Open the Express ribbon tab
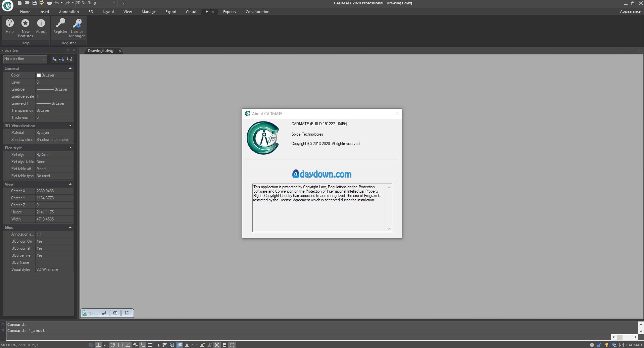The height and width of the screenshot is (348, 644). point(229,12)
